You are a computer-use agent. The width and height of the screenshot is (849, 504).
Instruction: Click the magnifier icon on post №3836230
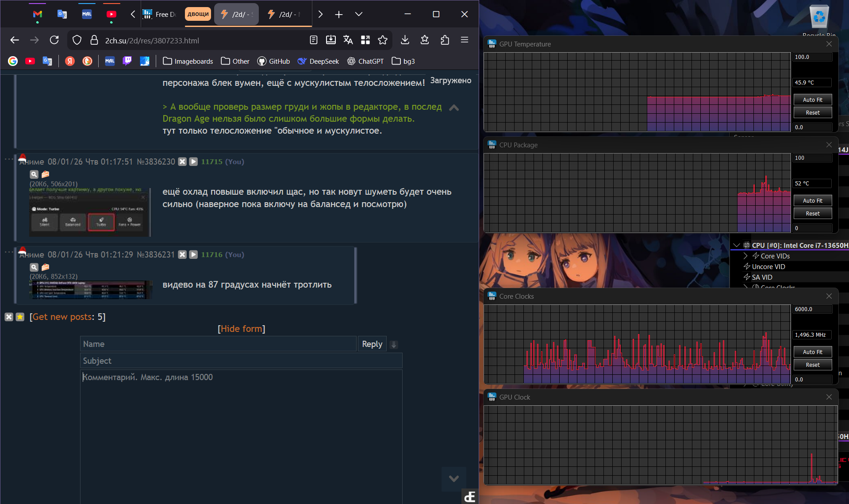pos(34,174)
